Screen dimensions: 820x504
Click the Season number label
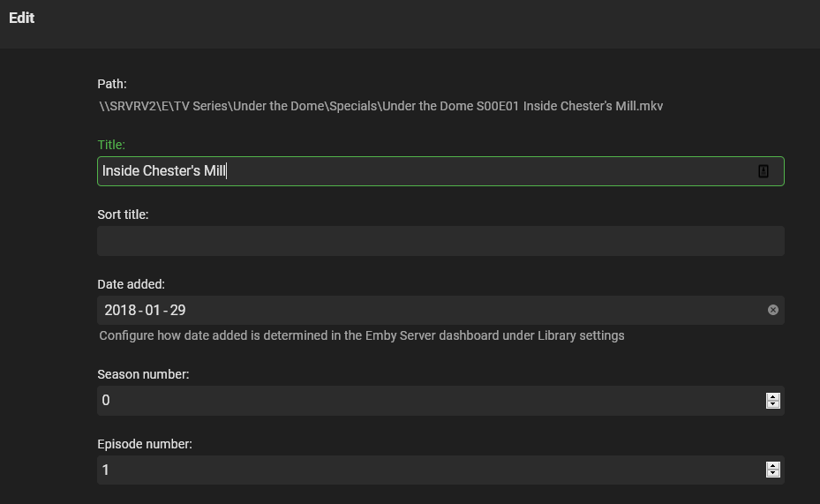[143, 374]
